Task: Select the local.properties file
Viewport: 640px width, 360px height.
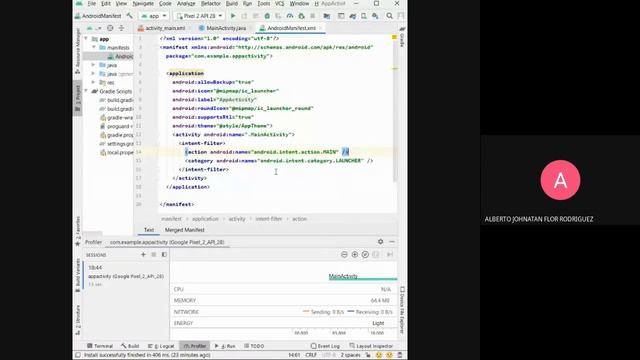Action: click(x=117, y=153)
